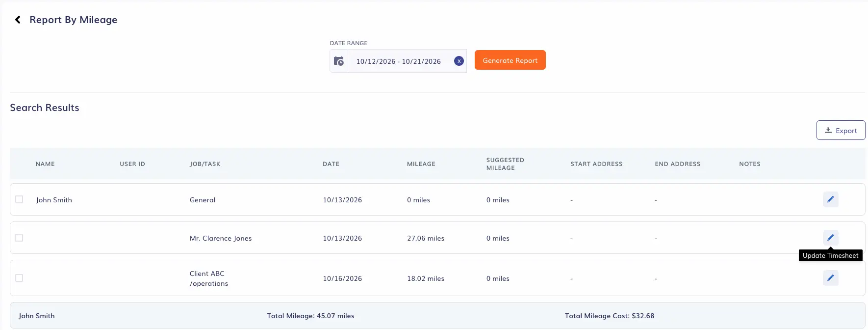Click the JOB/TASK column header
The image size is (868, 330).
(205, 164)
